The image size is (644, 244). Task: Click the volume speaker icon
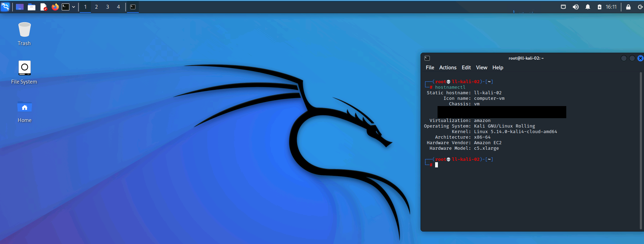tap(576, 7)
